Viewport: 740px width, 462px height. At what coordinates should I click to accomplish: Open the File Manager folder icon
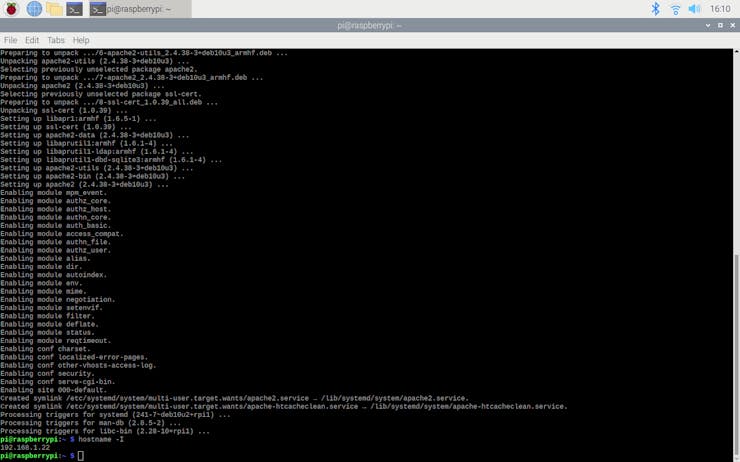point(54,9)
